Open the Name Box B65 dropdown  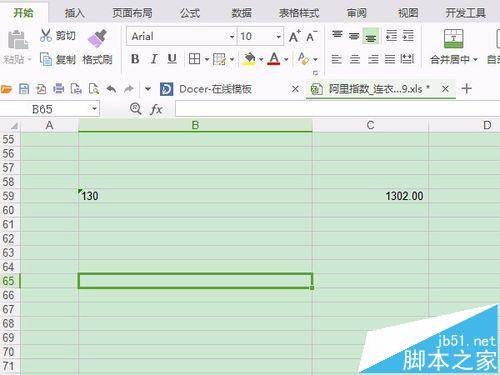click(94, 109)
